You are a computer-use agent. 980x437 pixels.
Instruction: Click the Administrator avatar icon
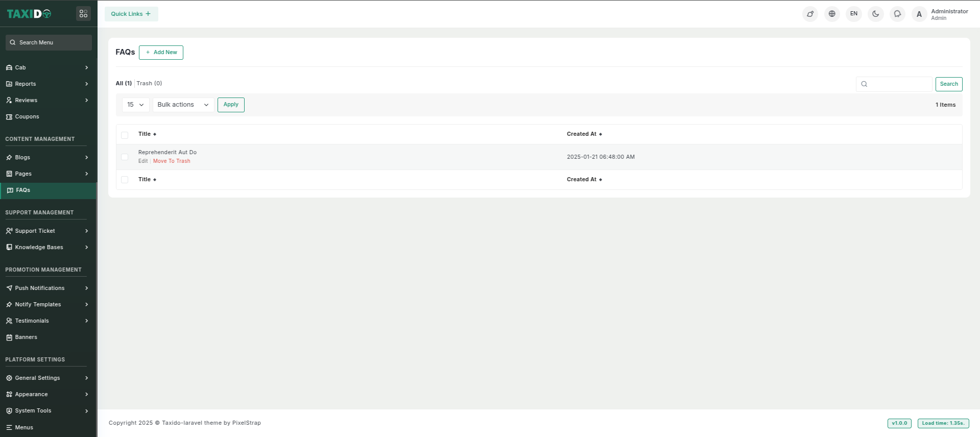919,14
